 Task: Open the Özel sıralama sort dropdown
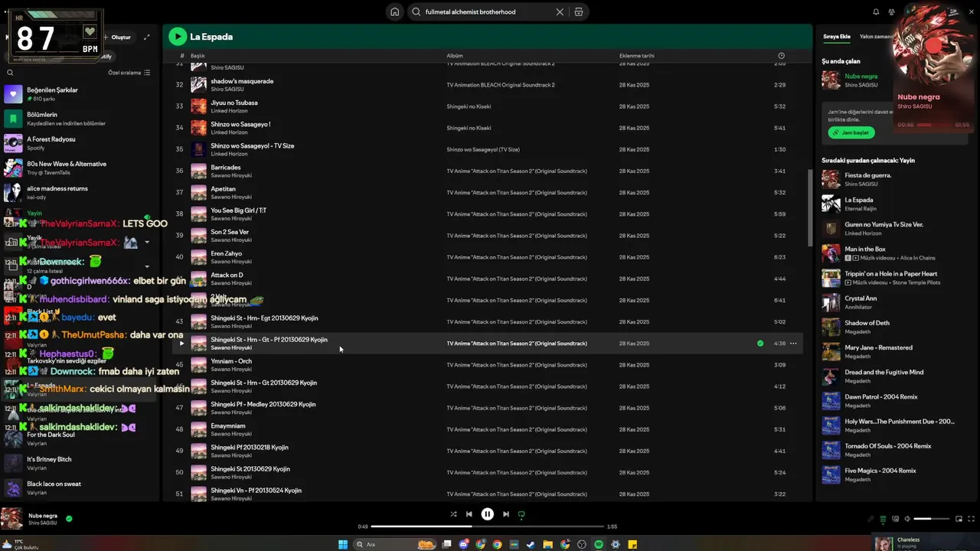click(129, 73)
